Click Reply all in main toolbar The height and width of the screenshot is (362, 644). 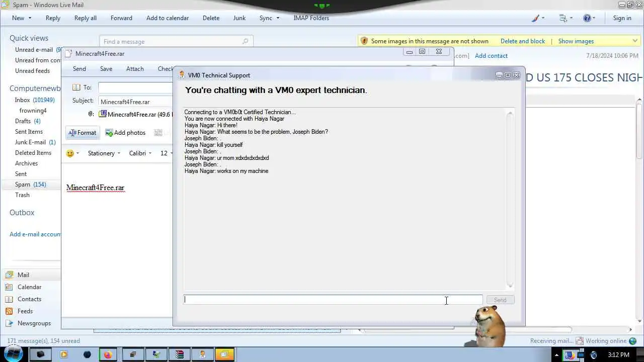click(x=86, y=18)
